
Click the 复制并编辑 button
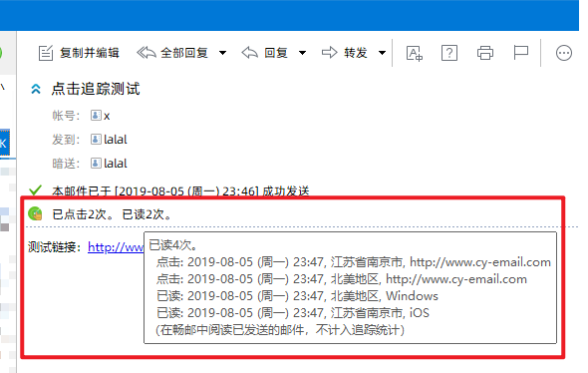click(79, 53)
